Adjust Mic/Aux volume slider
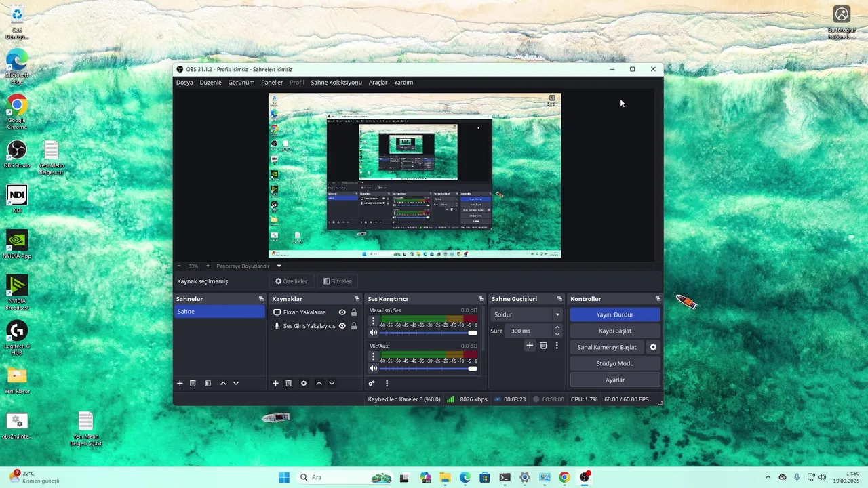Image resolution: width=868 pixels, height=488 pixels. [428, 368]
